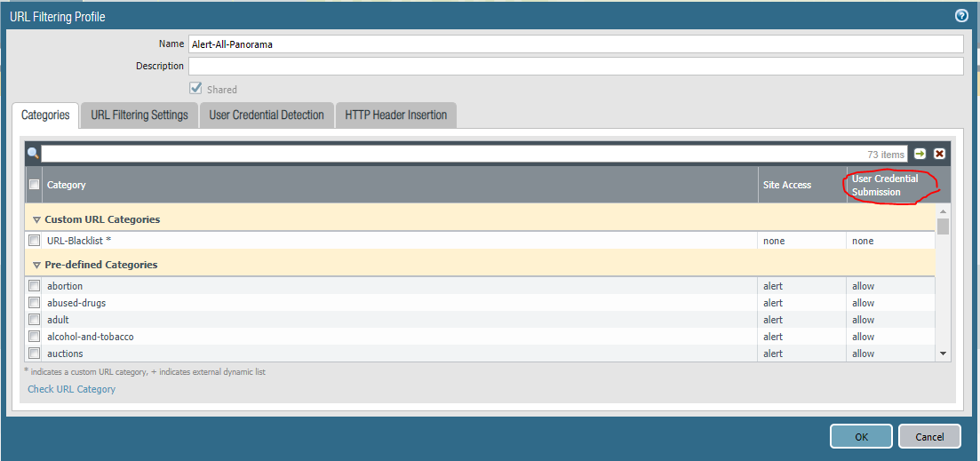Open Site Access dropdown for adult
The height and width of the screenshot is (461, 980).
(x=773, y=320)
